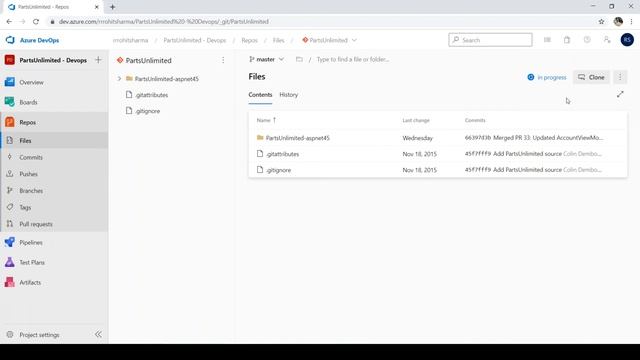The height and width of the screenshot is (360, 640).
Task: Open more options next to Clone
Action: (620, 77)
